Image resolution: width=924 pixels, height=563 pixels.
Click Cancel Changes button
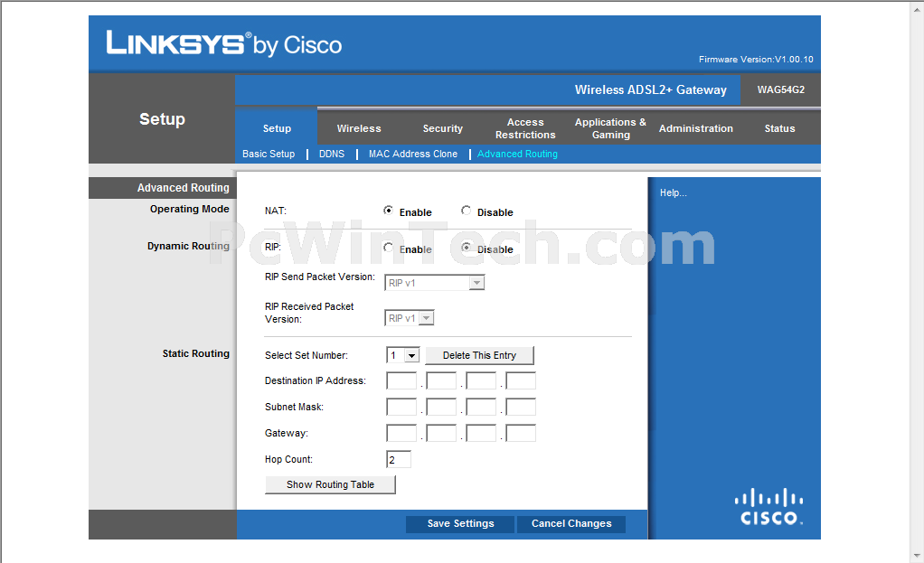pos(571,523)
